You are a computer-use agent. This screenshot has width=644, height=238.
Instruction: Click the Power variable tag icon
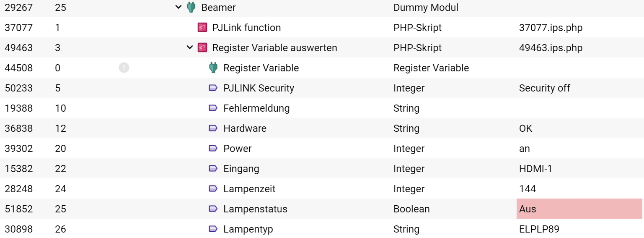click(x=213, y=149)
